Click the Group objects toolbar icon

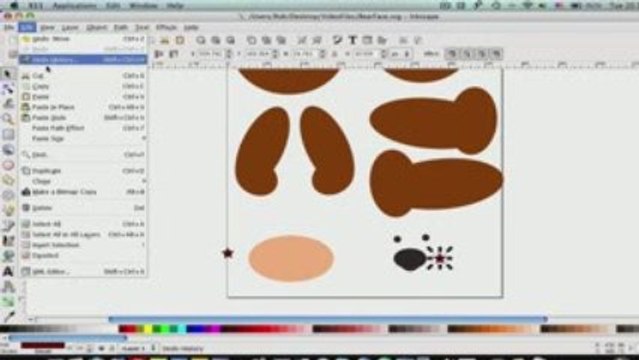(x=302, y=40)
